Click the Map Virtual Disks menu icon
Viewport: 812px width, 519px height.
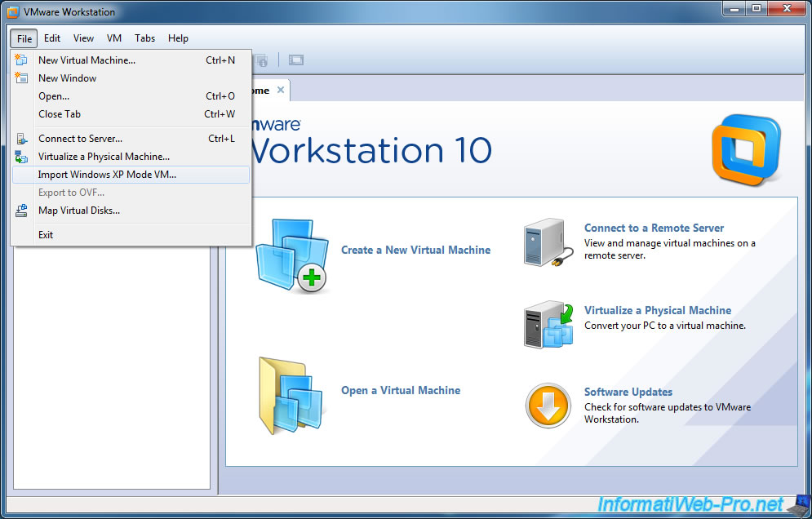point(21,211)
